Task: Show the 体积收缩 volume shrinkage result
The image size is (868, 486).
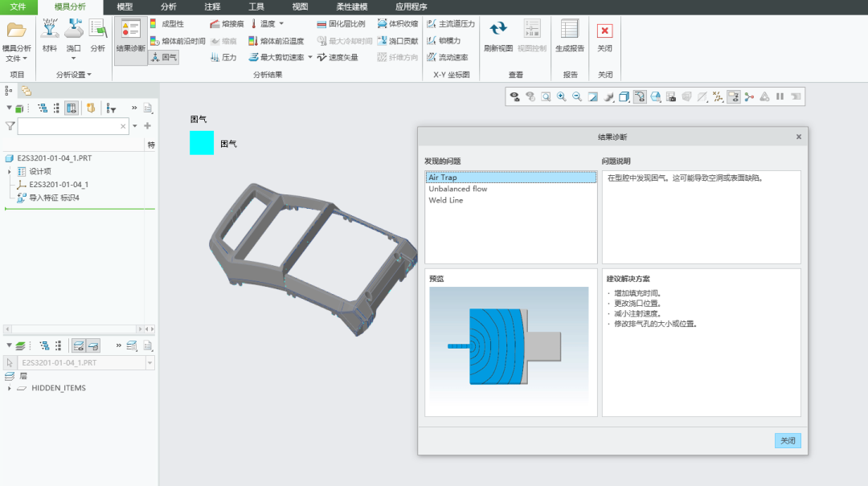Action: click(x=398, y=24)
